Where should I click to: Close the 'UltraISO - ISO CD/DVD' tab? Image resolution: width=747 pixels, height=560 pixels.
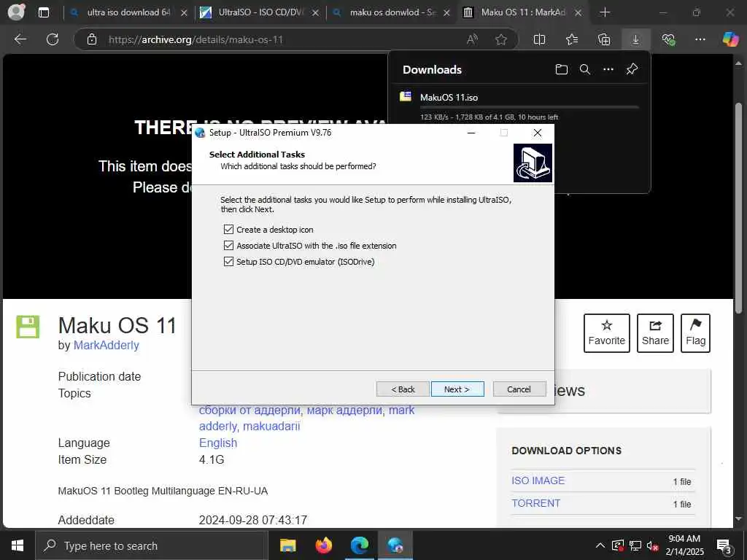315,13
